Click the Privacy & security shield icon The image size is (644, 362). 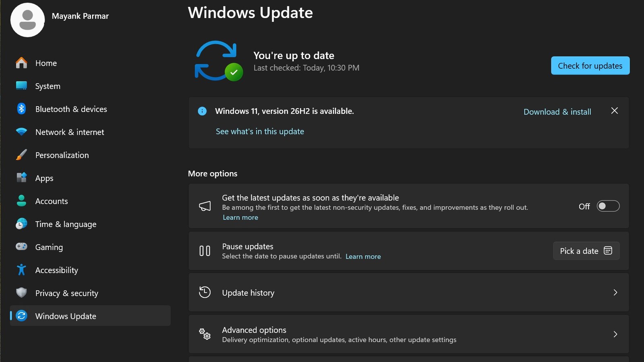click(21, 292)
